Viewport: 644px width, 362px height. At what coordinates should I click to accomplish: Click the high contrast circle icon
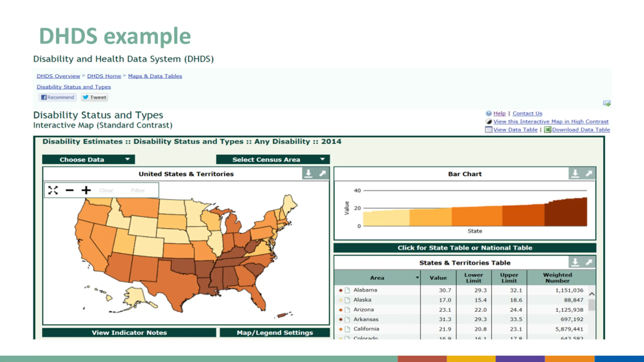(489, 122)
